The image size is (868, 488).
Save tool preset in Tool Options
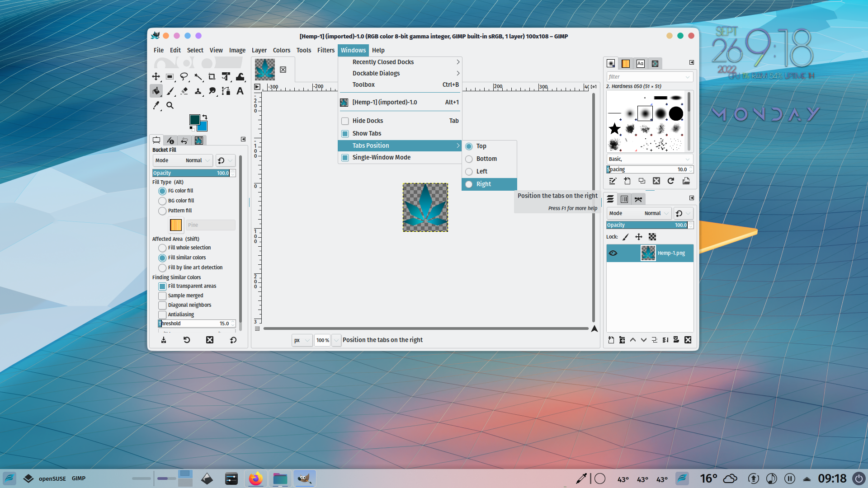point(164,340)
